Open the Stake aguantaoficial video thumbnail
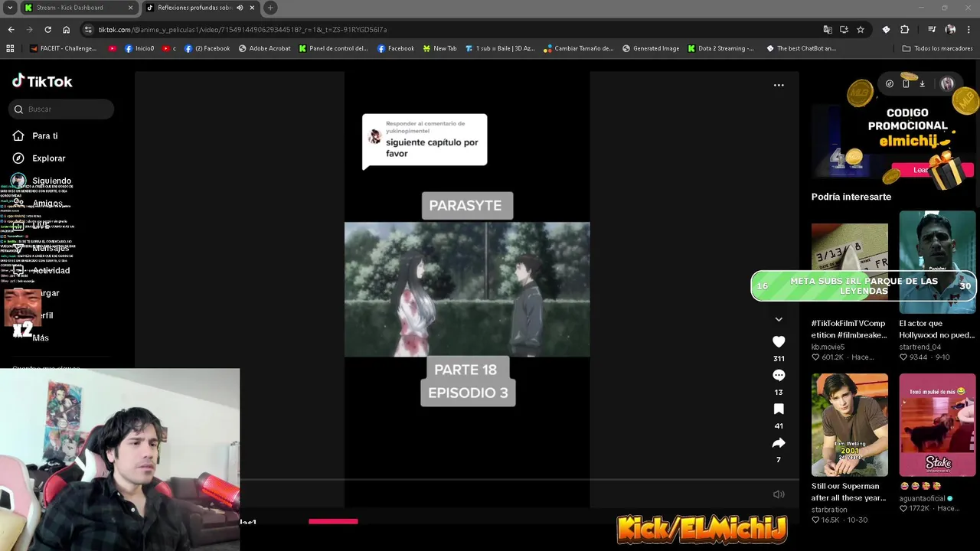 938,425
